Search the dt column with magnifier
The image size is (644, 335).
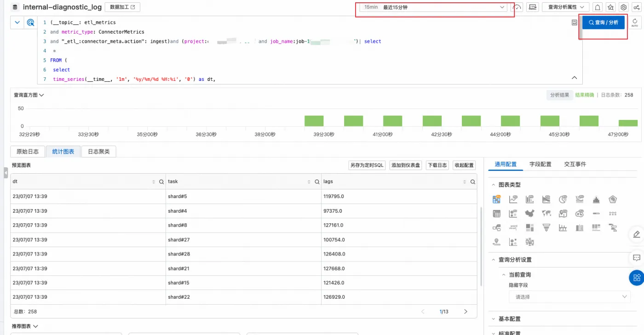[x=161, y=182]
